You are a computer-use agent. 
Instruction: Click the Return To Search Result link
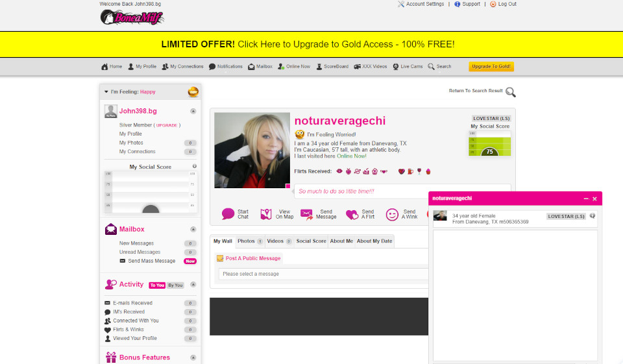476,91
